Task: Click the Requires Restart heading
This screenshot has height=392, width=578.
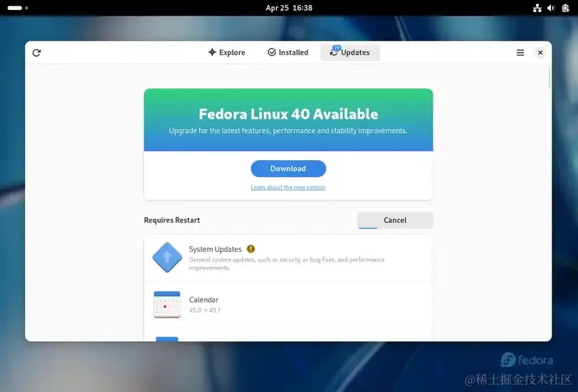Action: 172,221
